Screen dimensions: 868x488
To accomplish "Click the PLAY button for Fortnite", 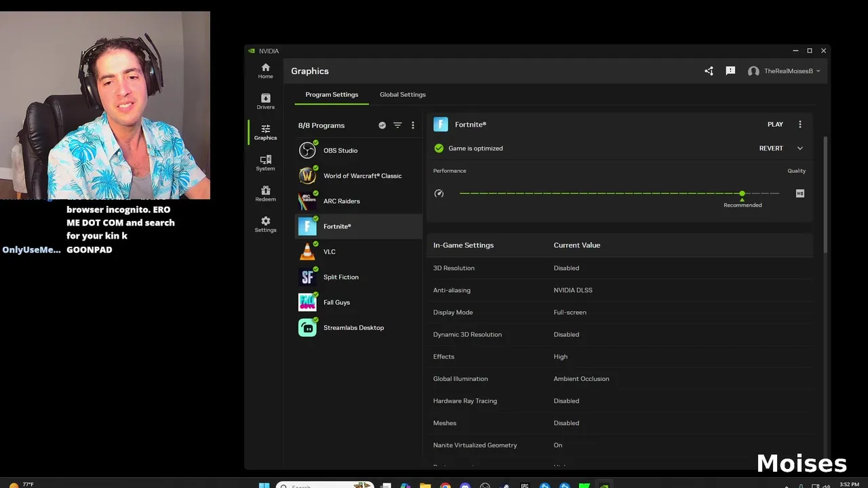I will tap(775, 125).
